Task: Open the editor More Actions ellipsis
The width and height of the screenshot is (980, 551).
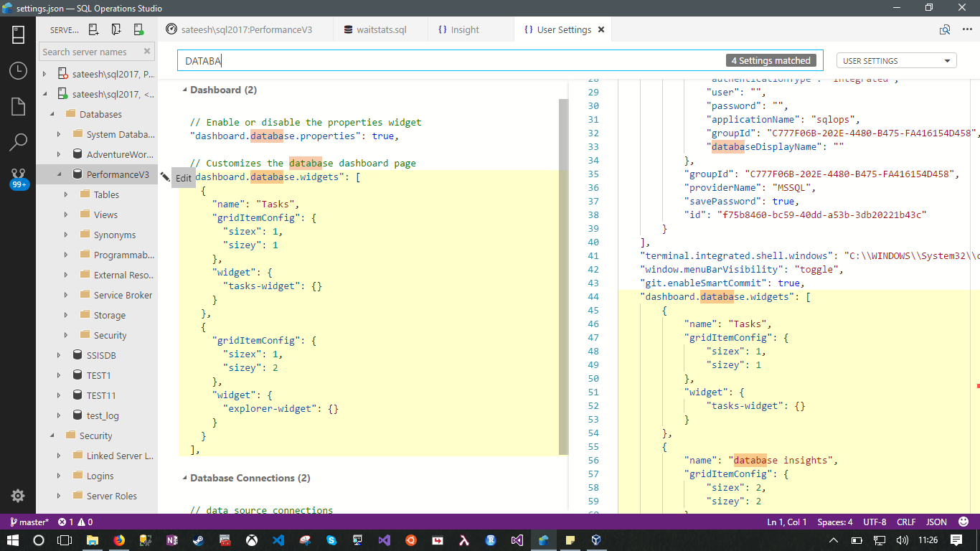Action: (967, 29)
